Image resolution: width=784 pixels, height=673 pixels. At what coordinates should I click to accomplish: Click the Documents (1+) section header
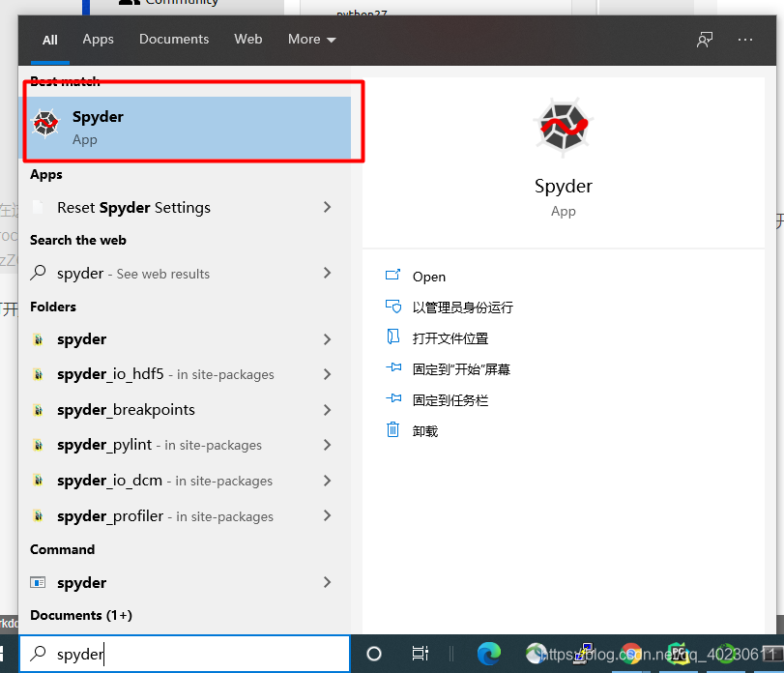click(81, 615)
